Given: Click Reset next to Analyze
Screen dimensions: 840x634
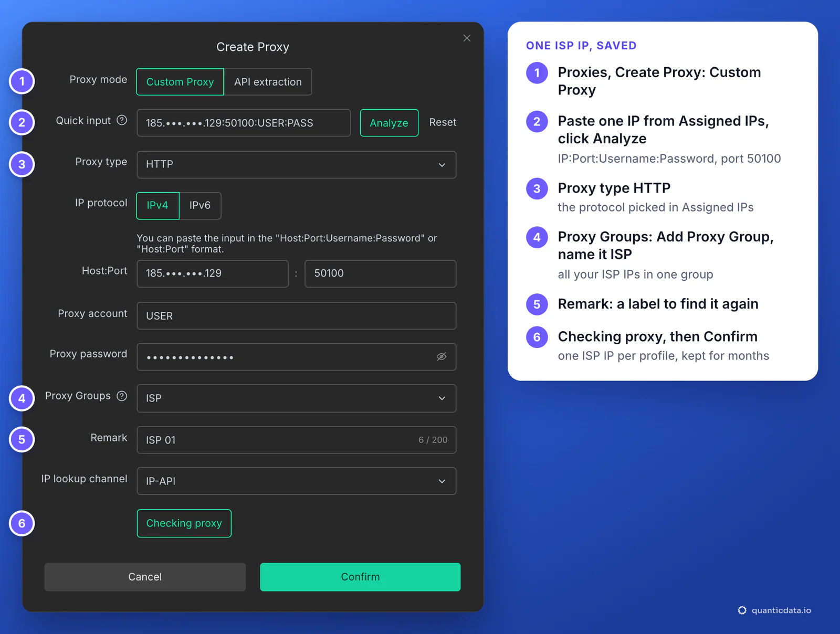Looking at the screenshot, I should tap(443, 122).
